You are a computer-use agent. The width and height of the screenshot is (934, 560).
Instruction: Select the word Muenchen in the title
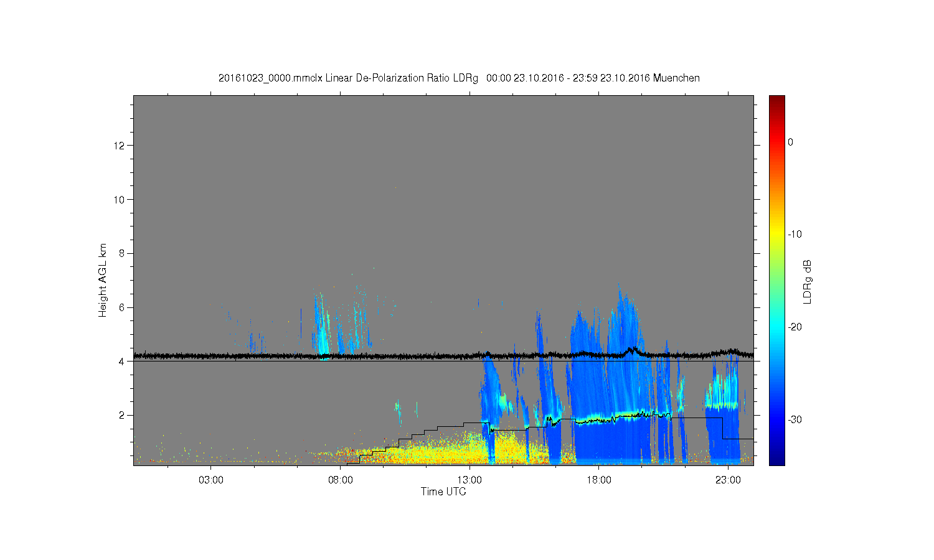[676, 78]
